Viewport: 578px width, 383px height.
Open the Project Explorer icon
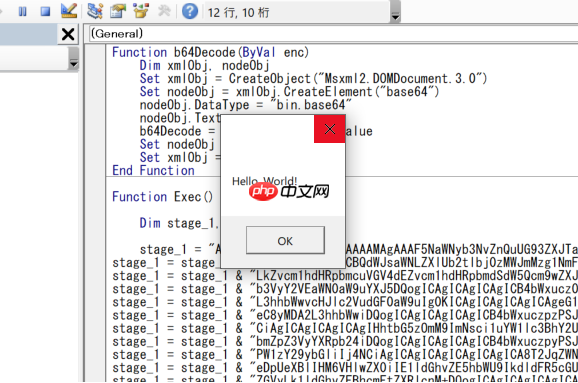[95, 11]
